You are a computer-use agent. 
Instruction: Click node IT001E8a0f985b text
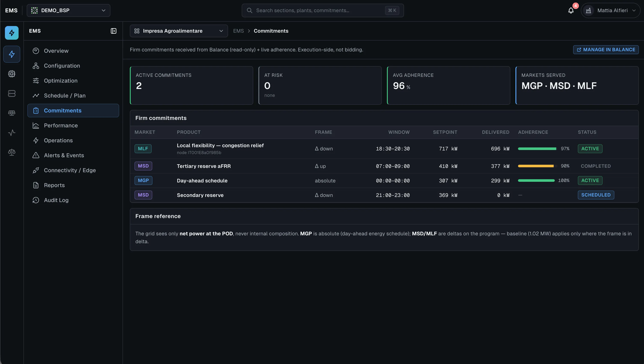click(x=199, y=153)
